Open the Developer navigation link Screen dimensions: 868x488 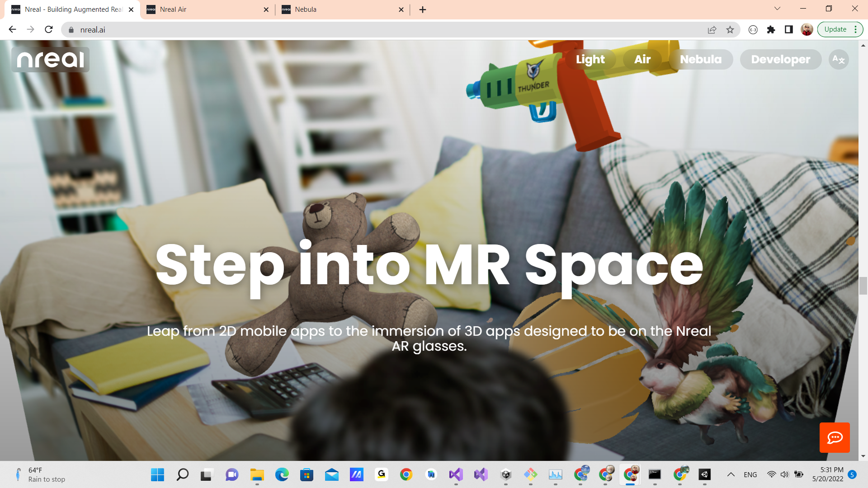780,60
